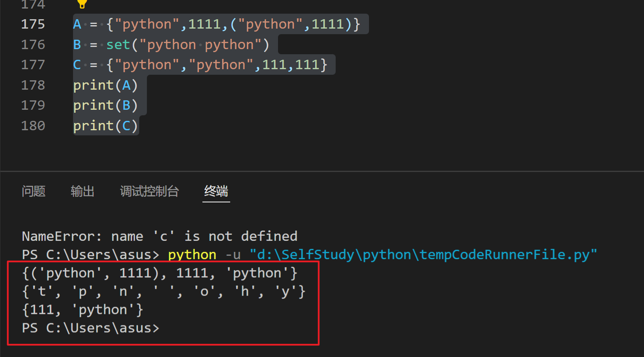Open the 输出 panel tab

pyautogui.click(x=82, y=192)
